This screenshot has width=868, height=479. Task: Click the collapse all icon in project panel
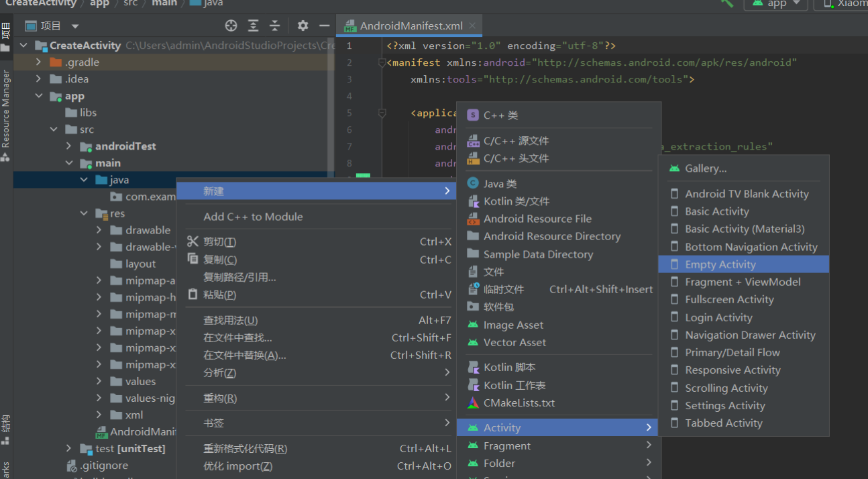tap(274, 25)
